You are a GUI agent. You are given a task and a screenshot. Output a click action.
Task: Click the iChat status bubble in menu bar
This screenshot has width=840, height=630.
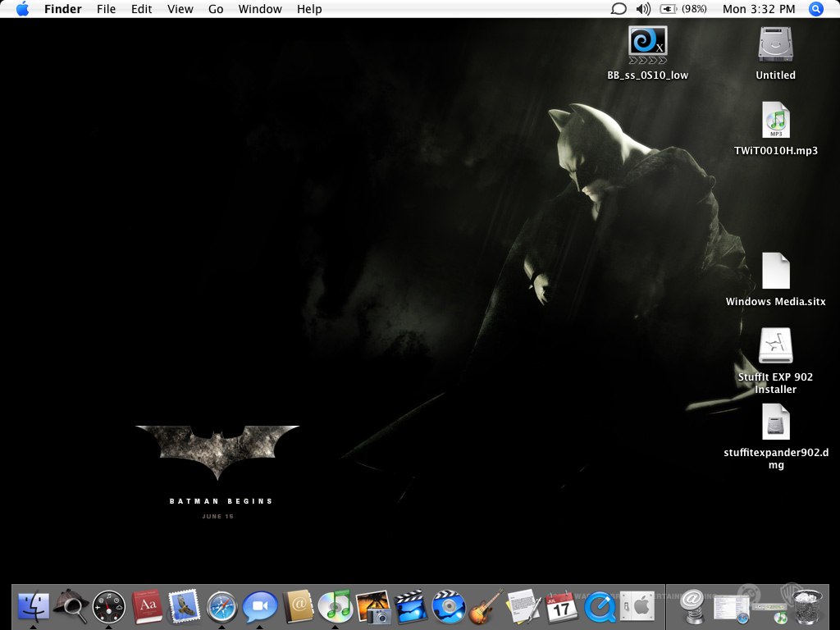point(619,8)
